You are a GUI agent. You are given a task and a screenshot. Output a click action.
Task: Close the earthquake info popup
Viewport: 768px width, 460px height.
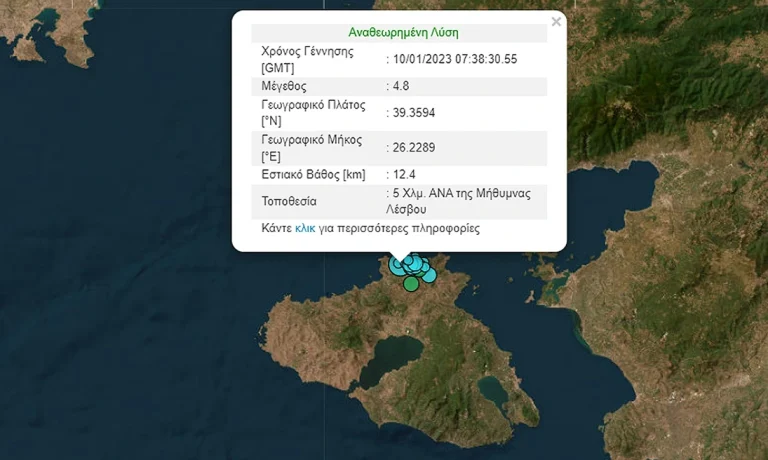click(x=556, y=22)
